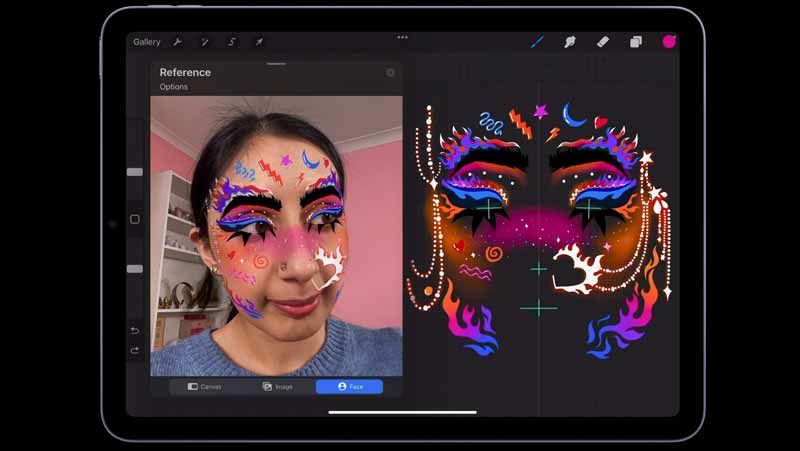Activate the Selection tool

[x=232, y=42]
